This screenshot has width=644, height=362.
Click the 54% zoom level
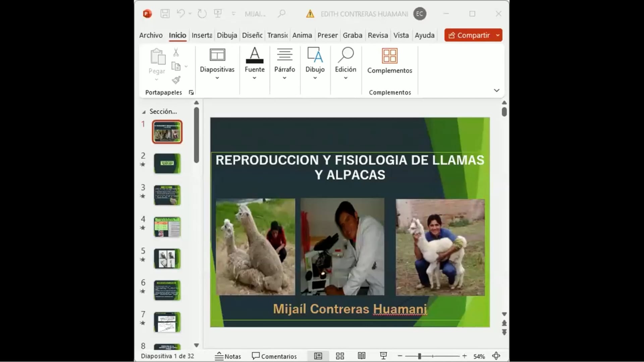pos(479,356)
